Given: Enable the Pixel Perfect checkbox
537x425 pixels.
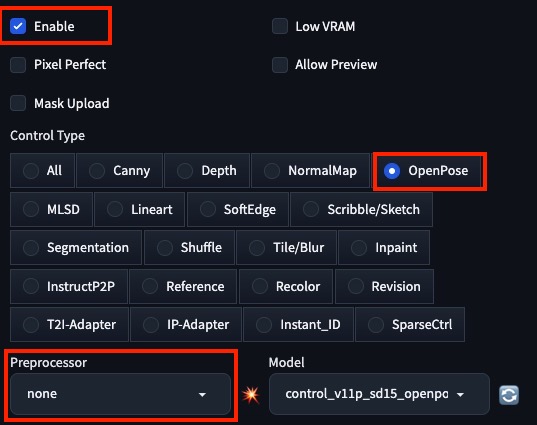Looking at the screenshot, I should [18, 65].
